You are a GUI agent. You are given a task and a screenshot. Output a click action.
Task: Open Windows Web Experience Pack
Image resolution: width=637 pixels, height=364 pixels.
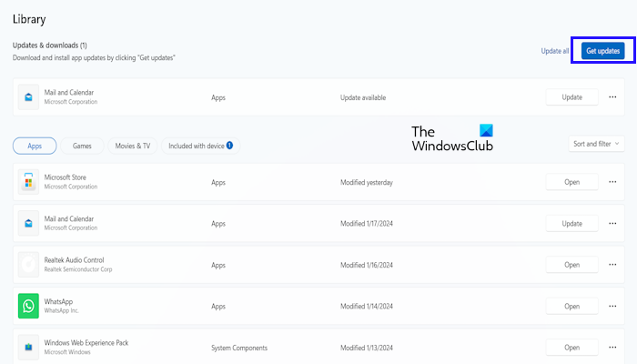tap(572, 348)
